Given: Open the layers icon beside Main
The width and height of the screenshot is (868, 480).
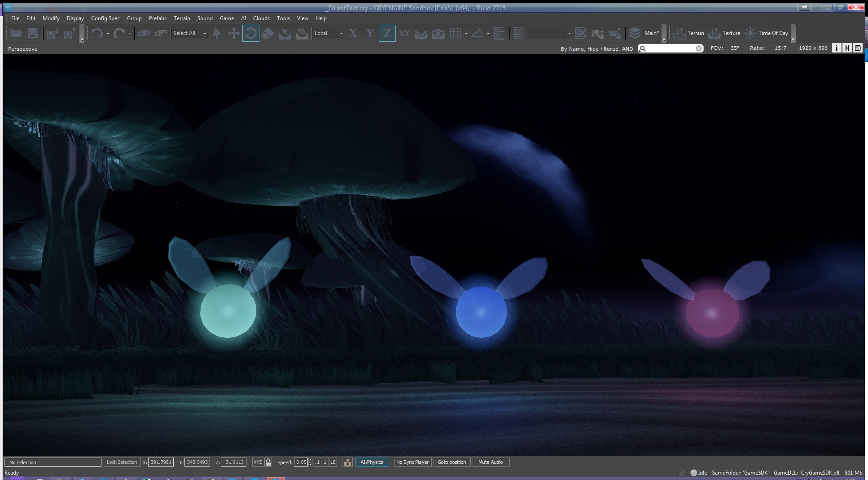Looking at the screenshot, I should tap(635, 33).
